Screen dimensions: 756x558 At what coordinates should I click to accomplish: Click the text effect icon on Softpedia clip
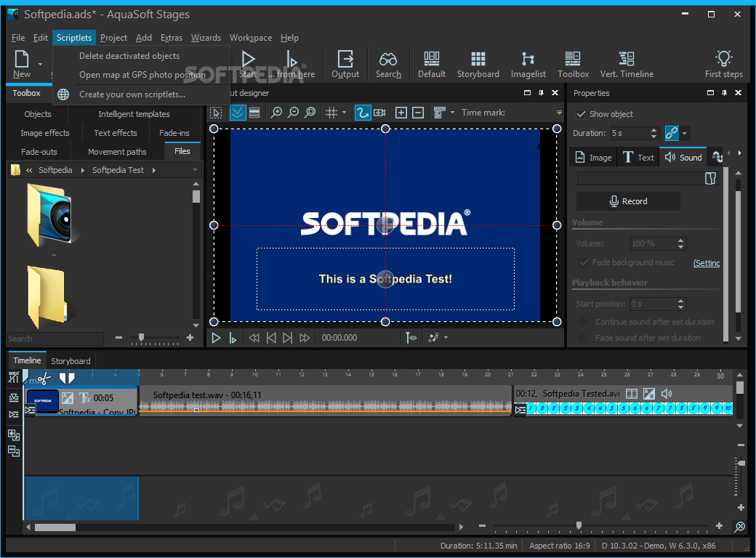[x=85, y=397]
